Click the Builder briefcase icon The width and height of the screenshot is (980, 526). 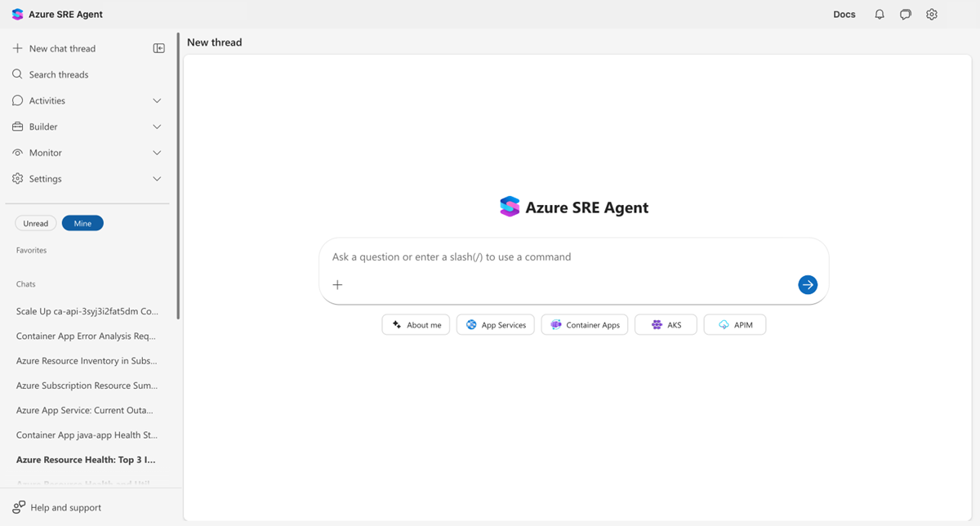(x=17, y=127)
